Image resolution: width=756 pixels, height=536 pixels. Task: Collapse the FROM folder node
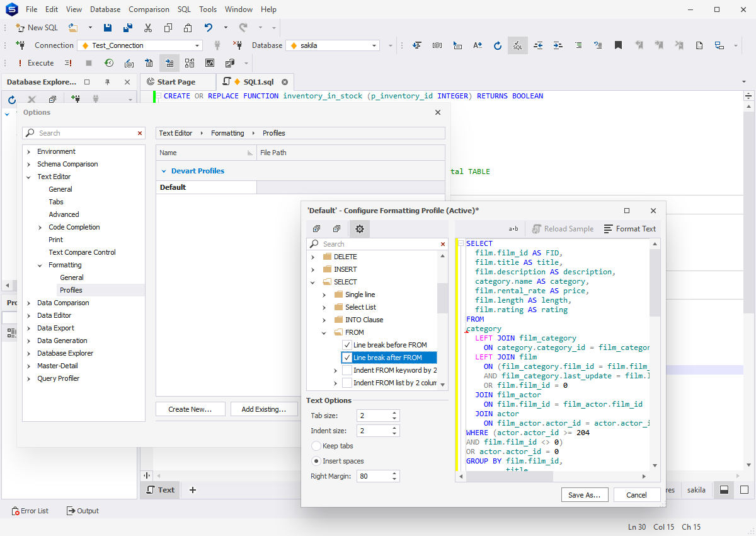[324, 332]
